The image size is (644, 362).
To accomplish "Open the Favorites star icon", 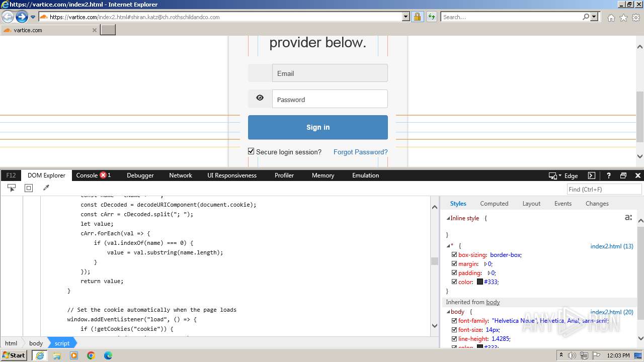I will point(623,18).
